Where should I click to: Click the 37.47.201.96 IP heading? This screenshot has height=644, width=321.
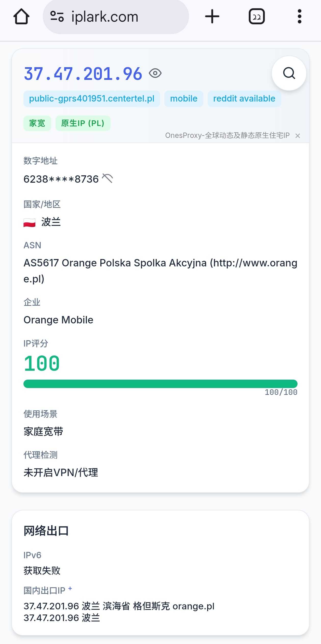(x=83, y=74)
